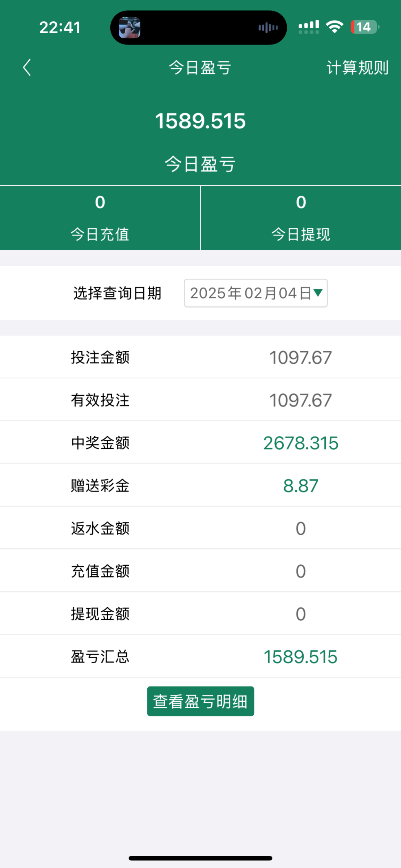Click the green triangle arrow in date box

tap(318, 293)
